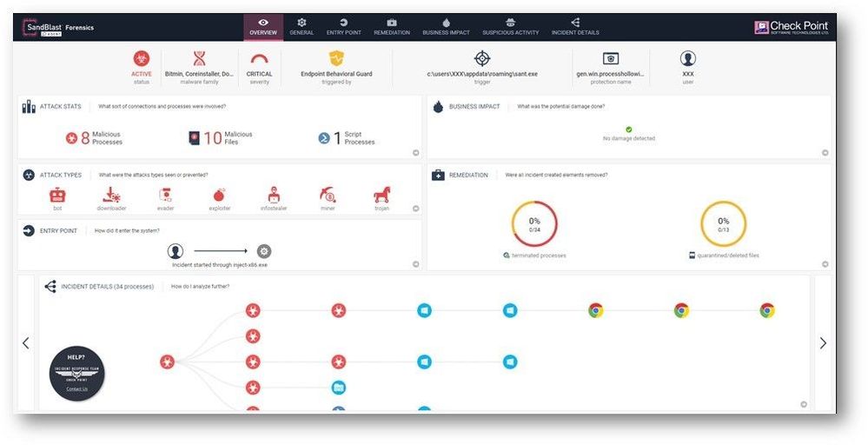Click the trojan attack type icon
Viewport: 868px width, 445px height.
(381, 195)
